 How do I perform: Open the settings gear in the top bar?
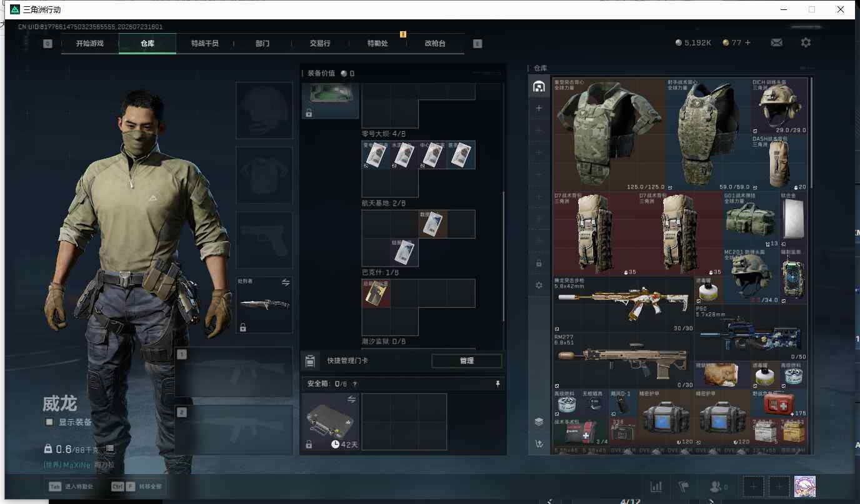coord(806,42)
